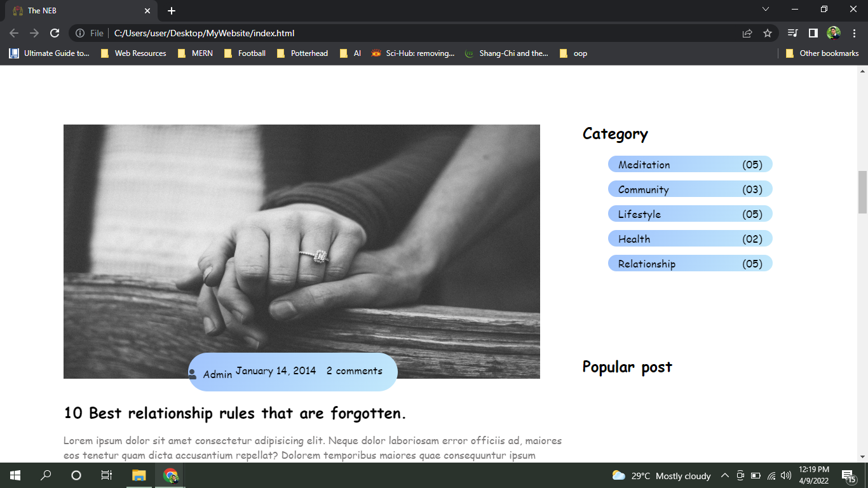Click the forward navigation arrow
This screenshot has height=488, width=868.
tap(34, 32)
